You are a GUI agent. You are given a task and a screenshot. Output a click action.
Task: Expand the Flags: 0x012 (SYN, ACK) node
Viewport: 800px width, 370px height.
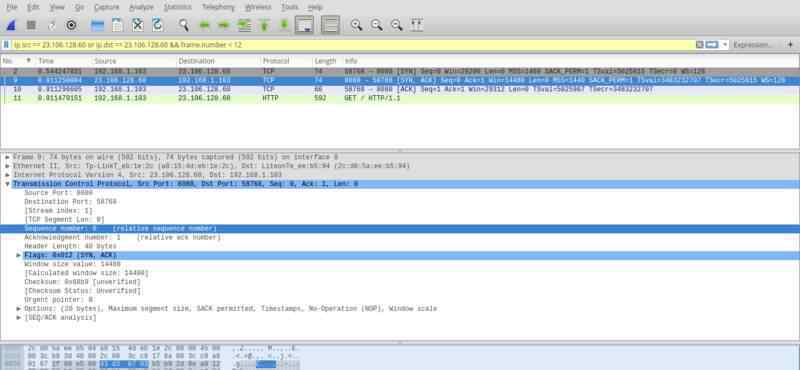point(19,255)
